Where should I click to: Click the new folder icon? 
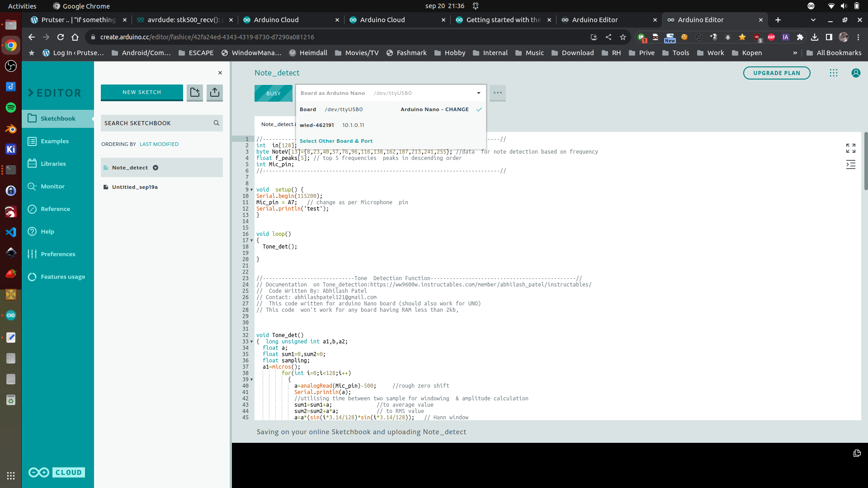point(195,93)
